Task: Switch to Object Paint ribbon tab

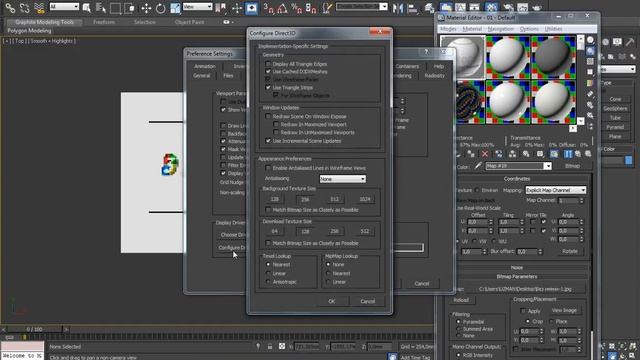Action: pyautogui.click(x=189, y=22)
